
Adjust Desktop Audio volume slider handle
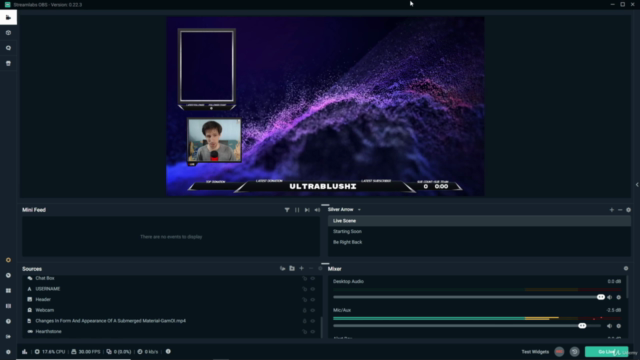[600, 297]
